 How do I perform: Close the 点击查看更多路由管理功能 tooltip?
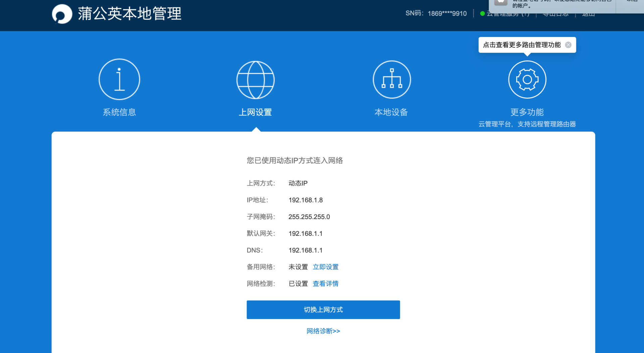coord(568,45)
